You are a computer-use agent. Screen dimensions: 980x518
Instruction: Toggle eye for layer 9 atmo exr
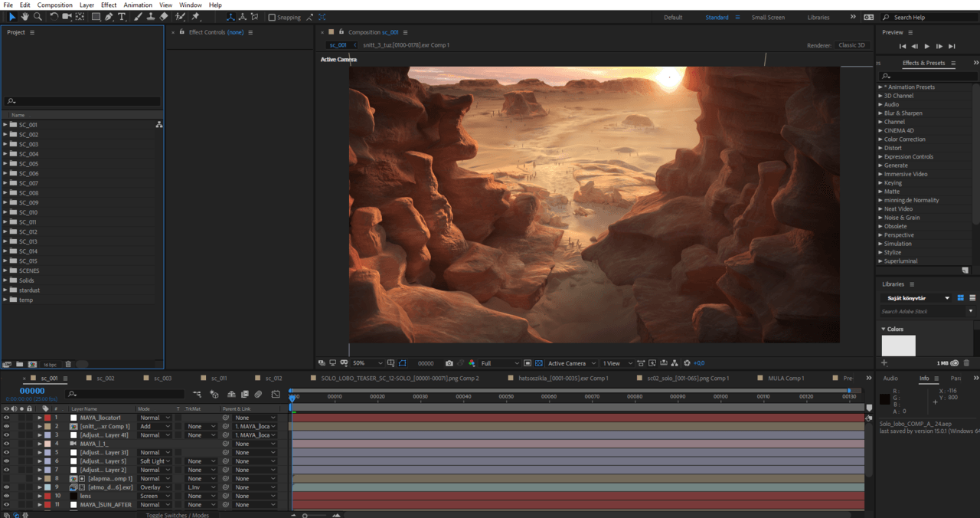point(7,487)
